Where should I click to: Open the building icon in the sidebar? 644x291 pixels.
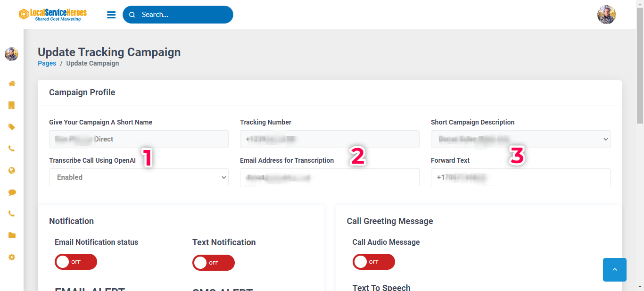point(12,105)
